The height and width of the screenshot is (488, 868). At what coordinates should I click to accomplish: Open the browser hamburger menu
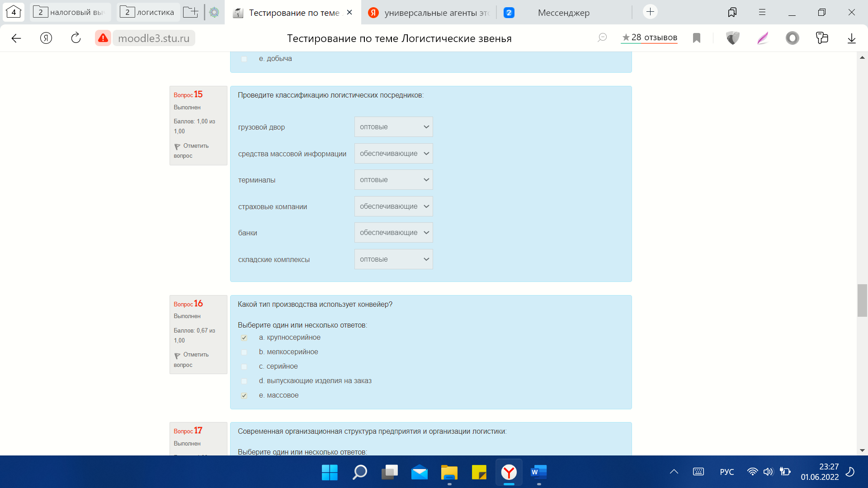pyautogui.click(x=762, y=12)
